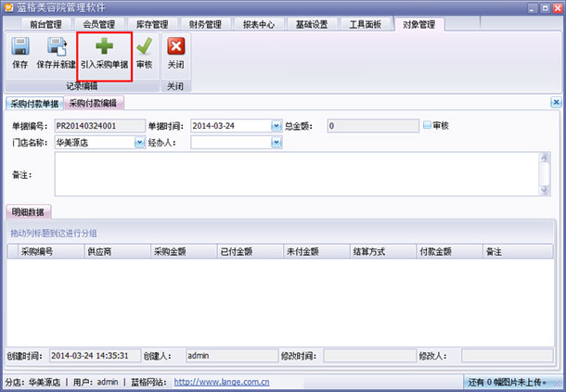Switch to the 采购付款单据 tab
566x392 pixels.
34,104
